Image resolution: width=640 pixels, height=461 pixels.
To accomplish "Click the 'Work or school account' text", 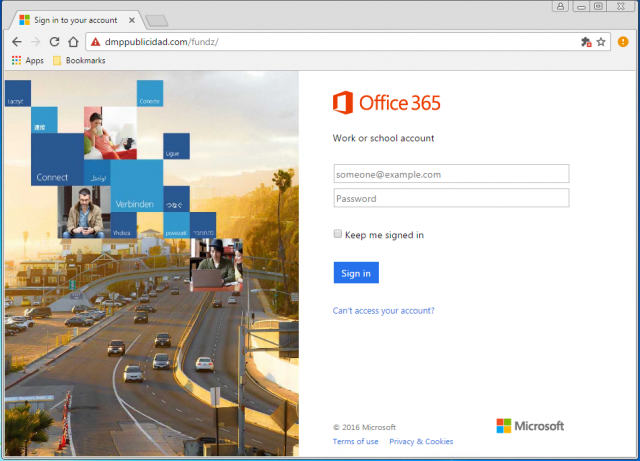I will coord(383,138).
